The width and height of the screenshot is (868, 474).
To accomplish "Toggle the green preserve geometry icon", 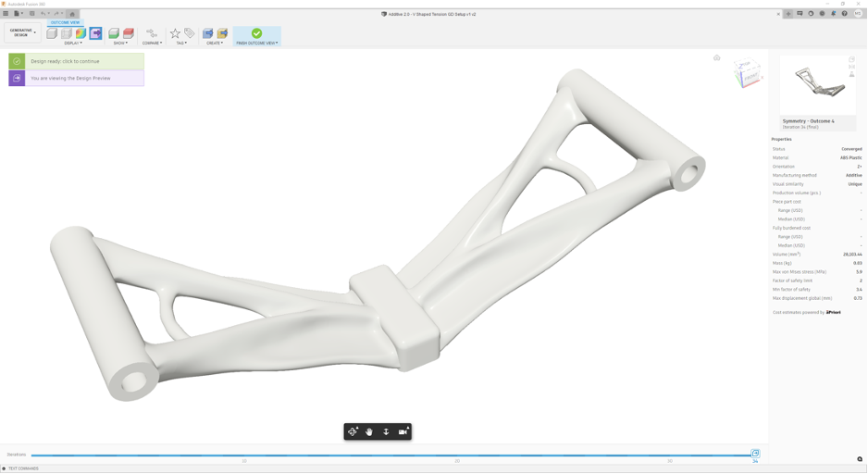I will (x=114, y=33).
